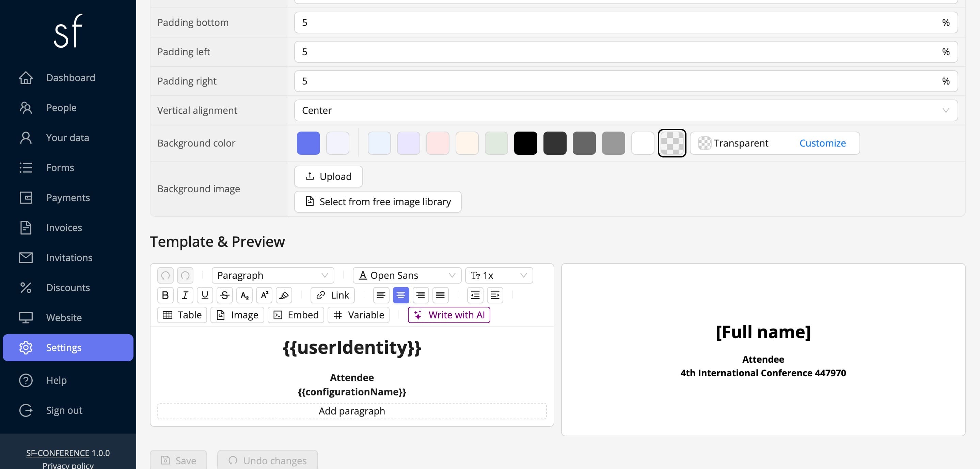Select transparent checkered background swatch
This screenshot has height=469, width=980.
[672, 143]
